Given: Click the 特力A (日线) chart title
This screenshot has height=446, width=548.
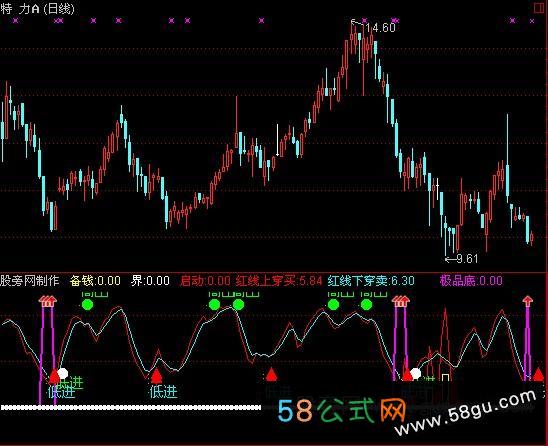Looking at the screenshot, I should (x=38, y=8).
